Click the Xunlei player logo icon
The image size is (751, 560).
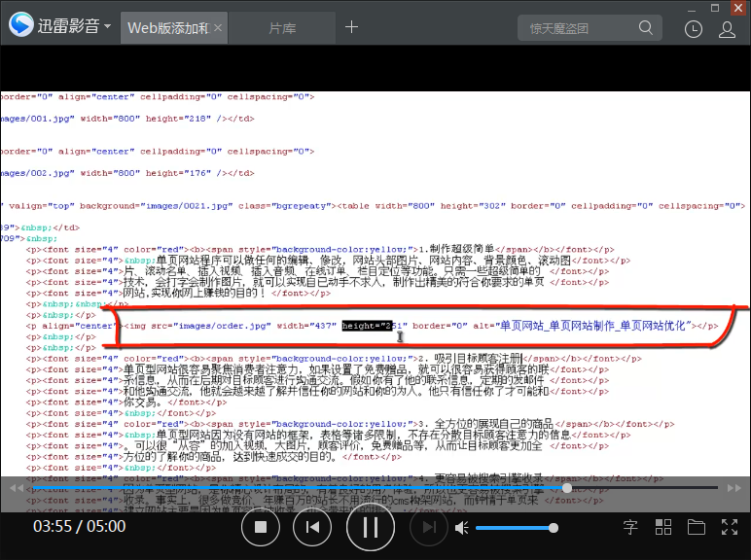tap(21, 24)
